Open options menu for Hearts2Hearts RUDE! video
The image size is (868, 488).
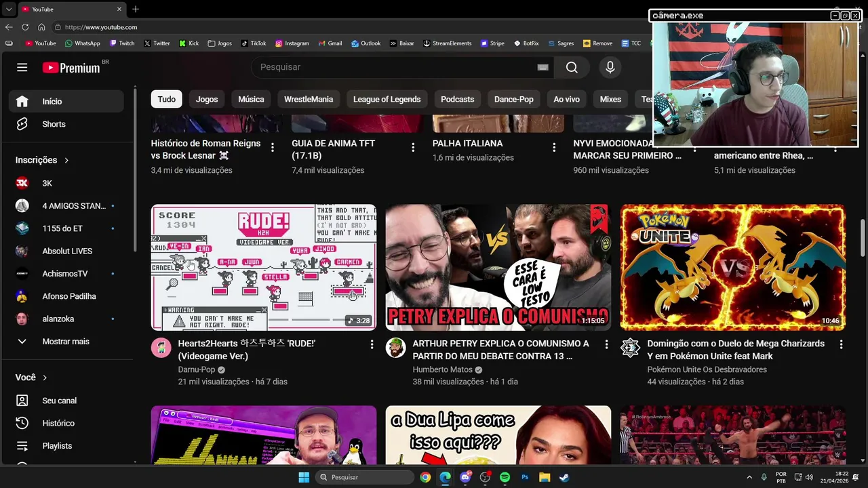372,345
